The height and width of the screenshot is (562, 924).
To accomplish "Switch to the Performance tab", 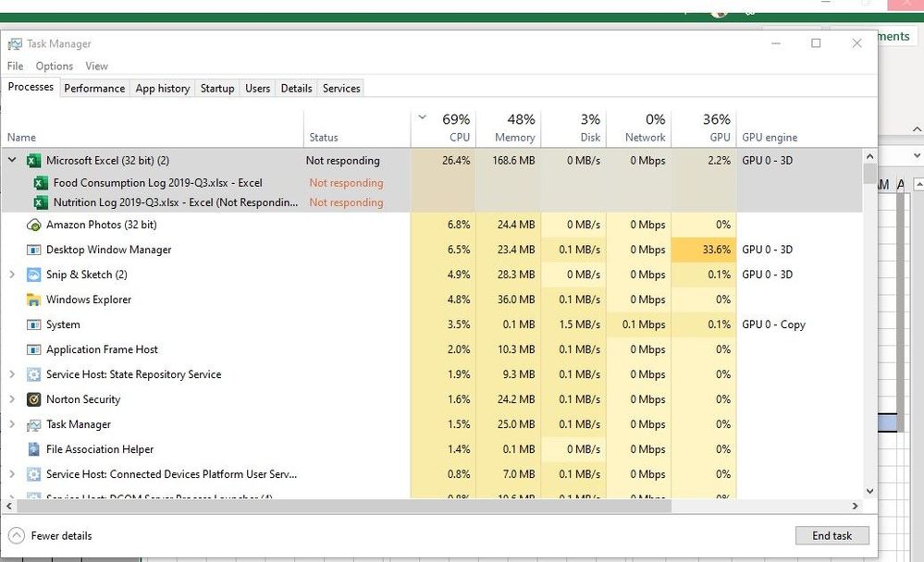I will pyautogui.click(x=93, y=88).
